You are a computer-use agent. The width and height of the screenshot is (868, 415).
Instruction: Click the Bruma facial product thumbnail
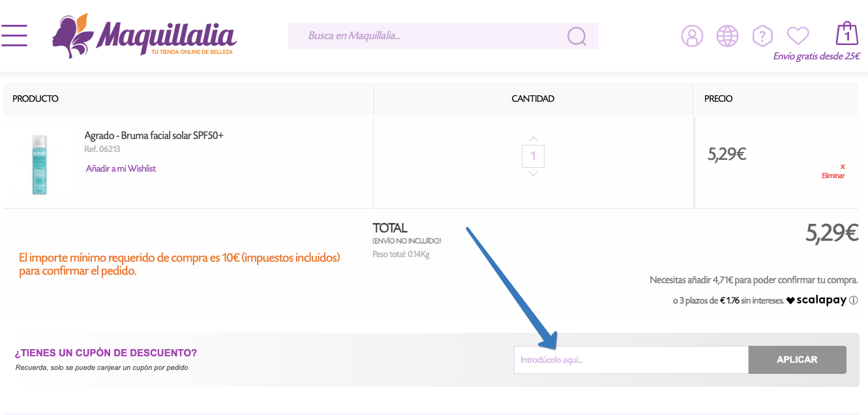pyautogui.click(x=40, y=164)
